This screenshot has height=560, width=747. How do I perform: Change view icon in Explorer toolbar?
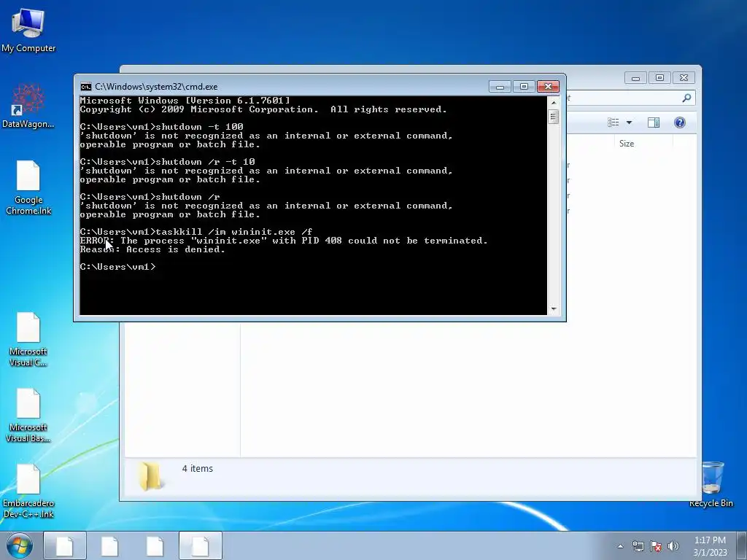pos(614,122)
